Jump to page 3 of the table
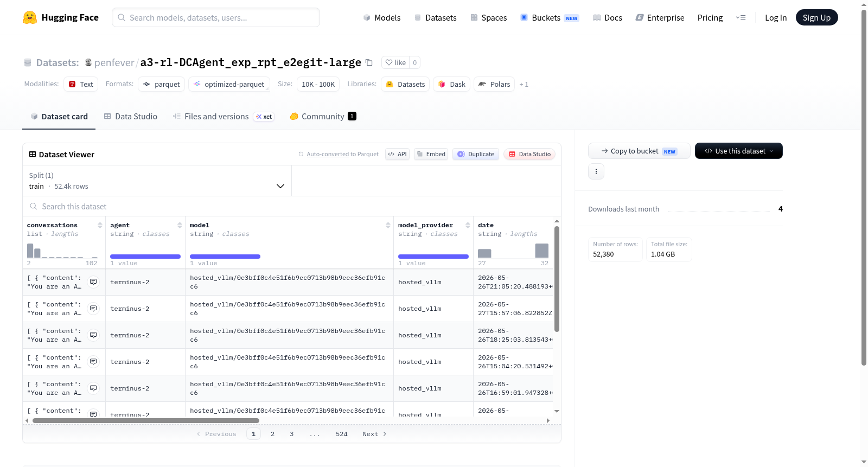The image size is (868, 467). tap(292, 434)
